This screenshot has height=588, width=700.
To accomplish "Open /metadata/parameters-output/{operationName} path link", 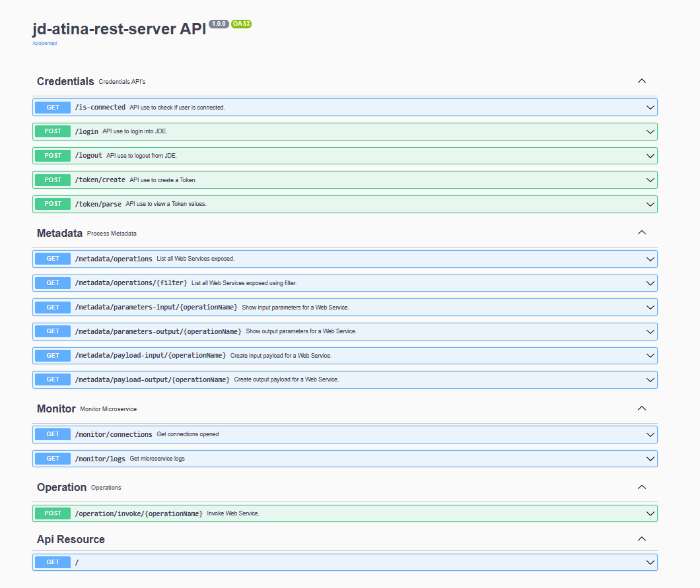I will click(x=158, y=331).
